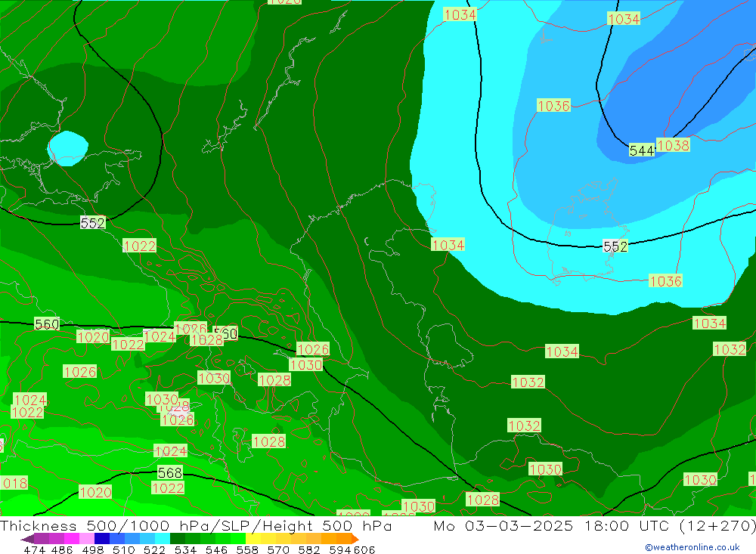The image size is (756, 554).
Task: Pick the dark navy blue legend swatch
Action: click(x=102, y=539)
